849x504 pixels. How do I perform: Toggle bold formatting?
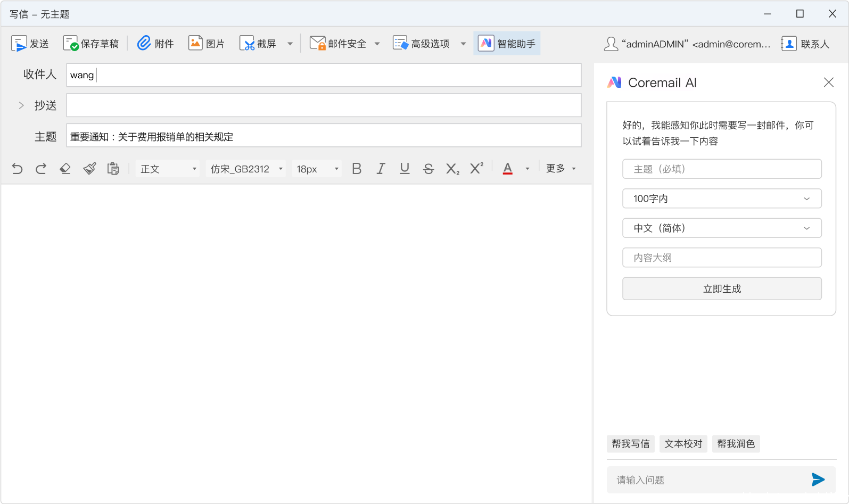pos(357,169)
